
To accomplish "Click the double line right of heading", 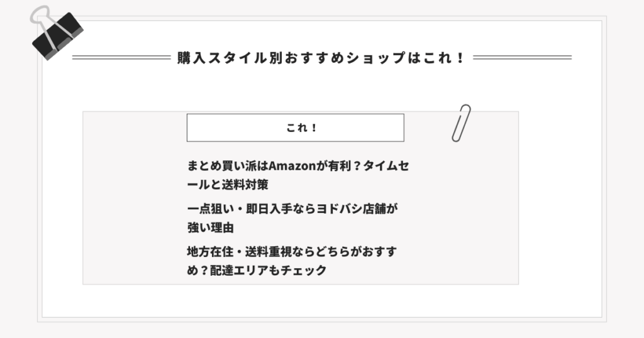I will tap(522, 58).
